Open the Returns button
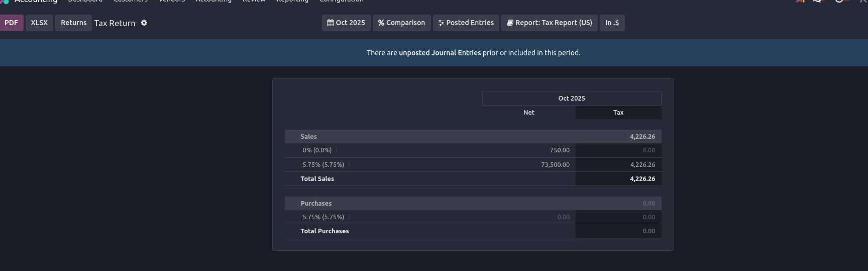Viewport: 868px width, 271px height. click(73, 23)
